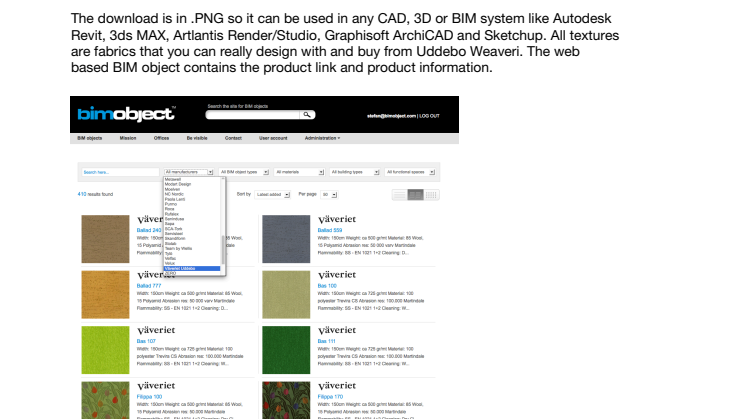
Task: Click the 'Search here...' filter field
Action: tap(120, 172)
